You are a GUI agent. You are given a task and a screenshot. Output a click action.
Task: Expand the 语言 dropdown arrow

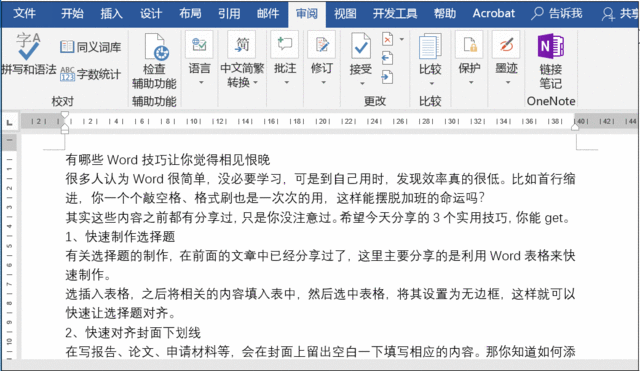[200, 82]
